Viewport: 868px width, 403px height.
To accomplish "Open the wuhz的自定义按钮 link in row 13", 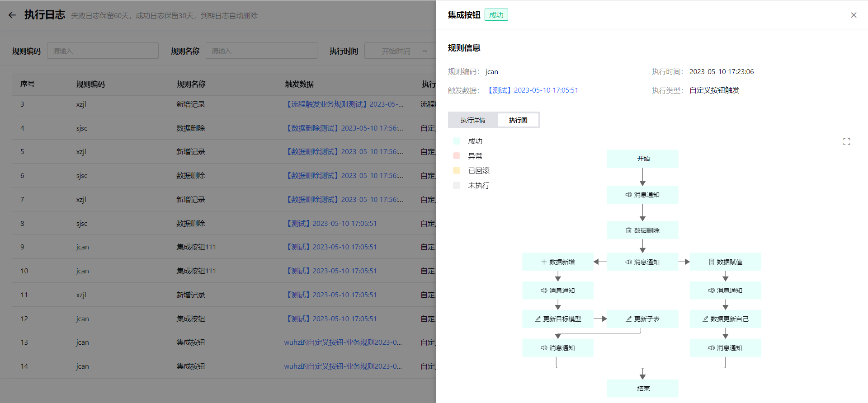I will click(343, 342).
